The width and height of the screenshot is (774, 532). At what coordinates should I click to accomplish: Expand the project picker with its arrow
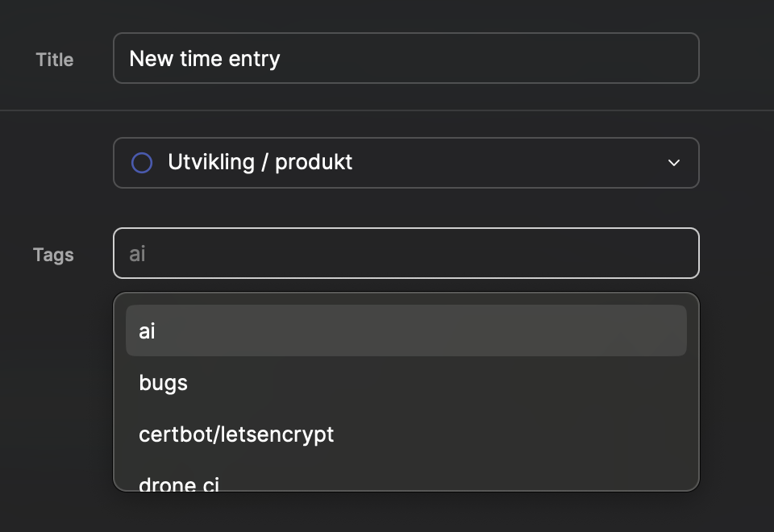click(x=674, y=163)
